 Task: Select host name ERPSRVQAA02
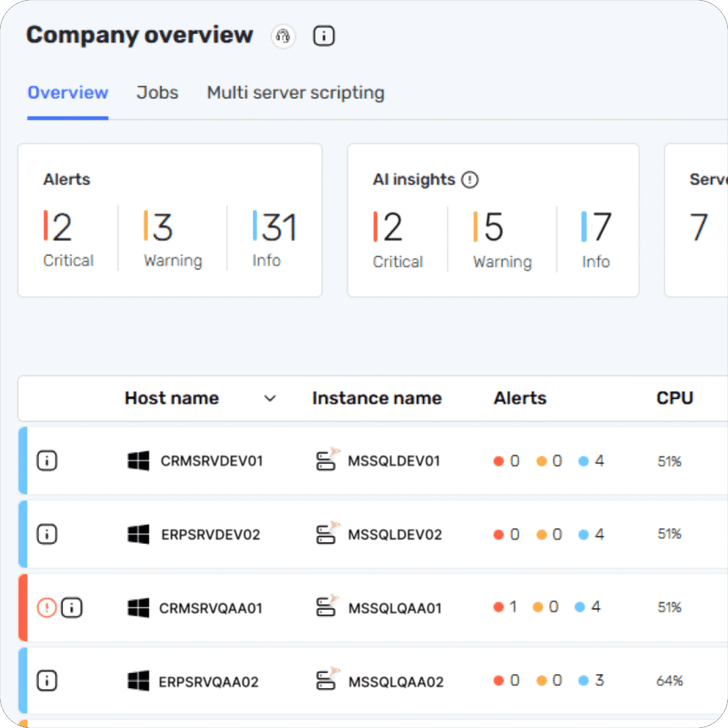click(208, 681)
